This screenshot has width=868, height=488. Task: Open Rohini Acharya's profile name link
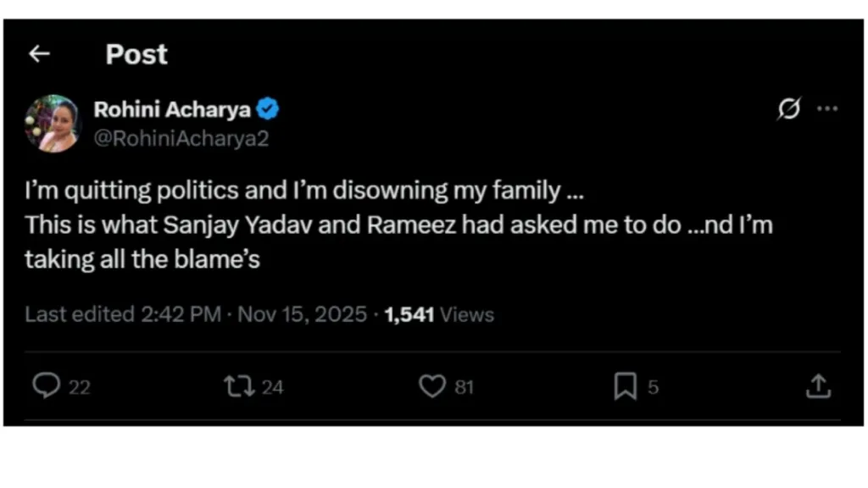[x=173, y=108]
